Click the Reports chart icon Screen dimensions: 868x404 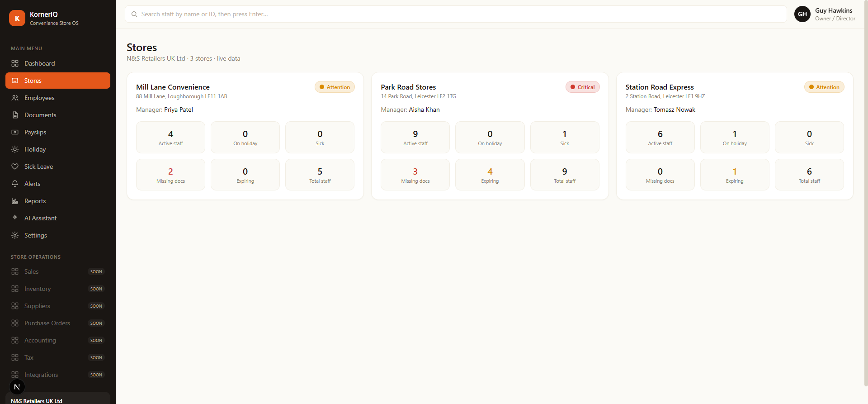click(x=15, y=201)
